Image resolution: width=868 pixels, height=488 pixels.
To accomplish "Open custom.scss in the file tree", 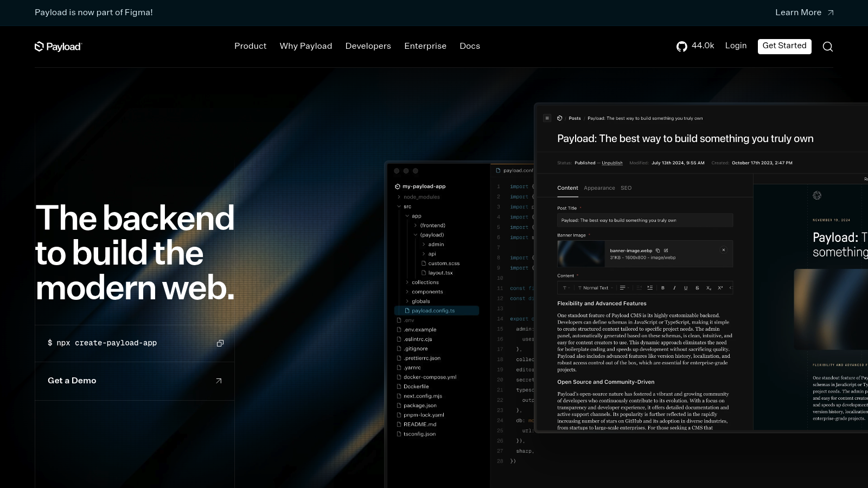I will point(441,264).
